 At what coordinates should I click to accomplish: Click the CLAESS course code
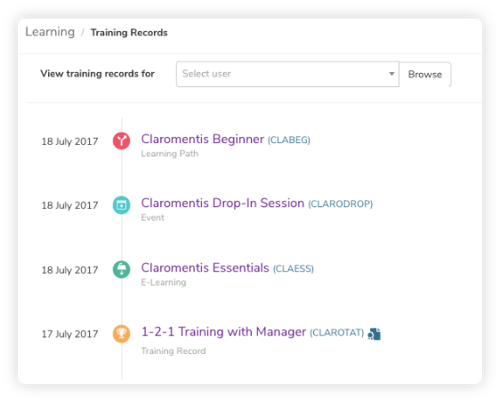[x=293, y=269]
